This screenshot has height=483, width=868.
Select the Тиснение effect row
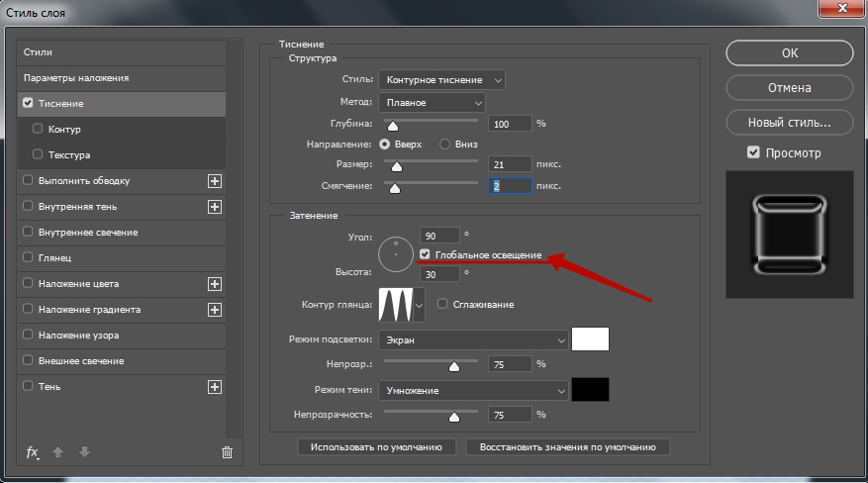tap(121, 104)
